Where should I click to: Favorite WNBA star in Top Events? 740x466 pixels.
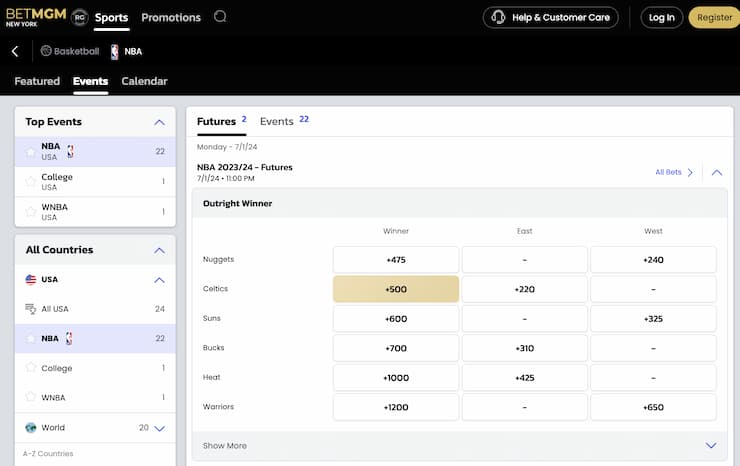coord(31,212)
